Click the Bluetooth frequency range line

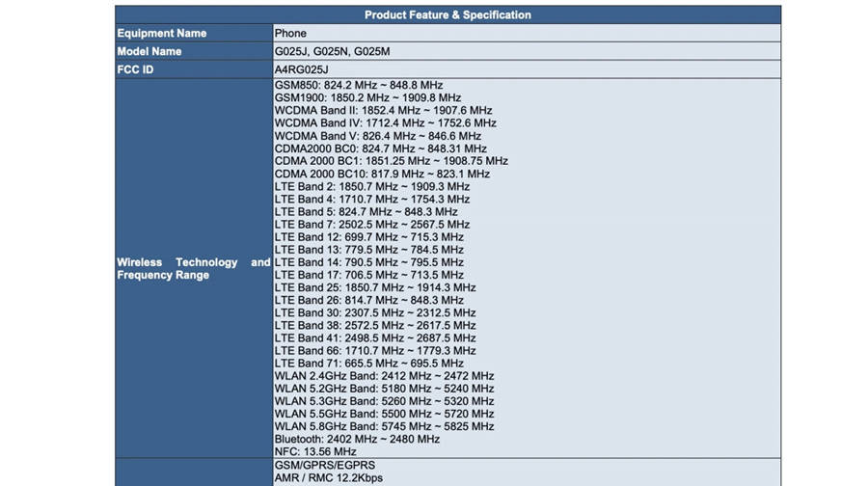(357, 439)
